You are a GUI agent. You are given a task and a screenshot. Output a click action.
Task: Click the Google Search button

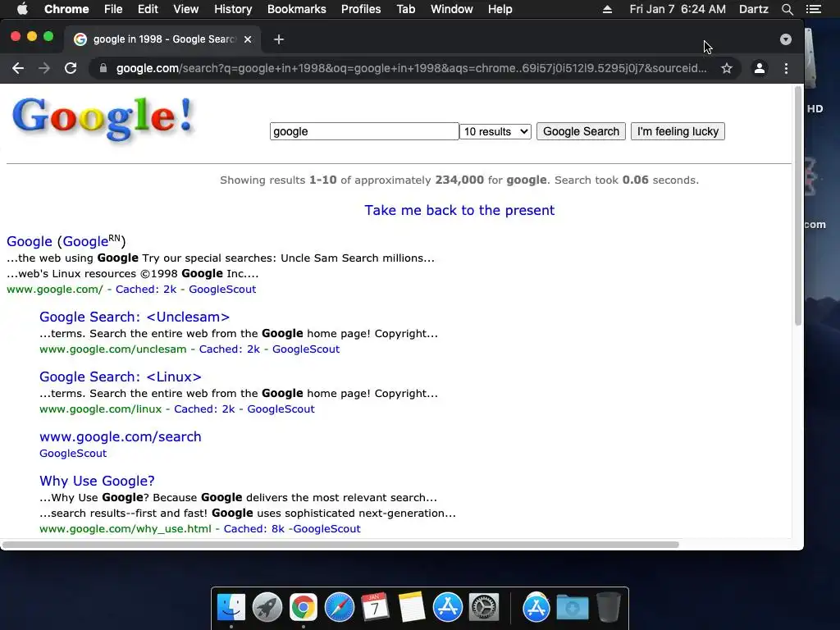(582, 131)
